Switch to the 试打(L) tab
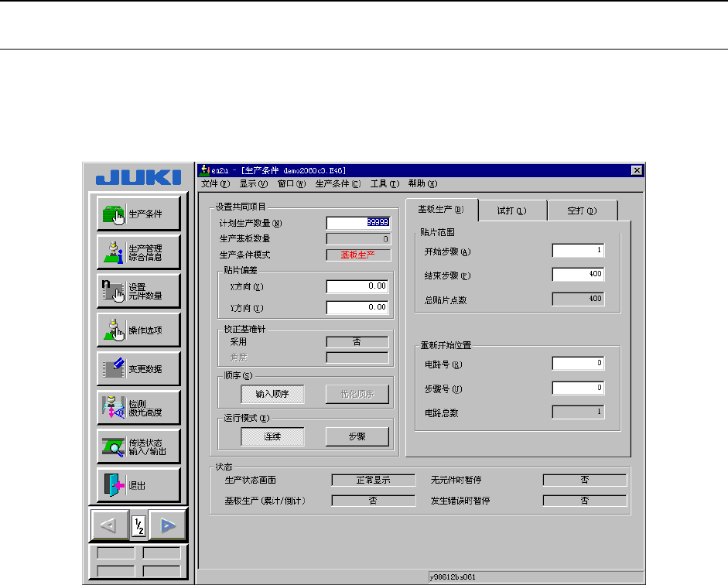 tap(512, 210)
